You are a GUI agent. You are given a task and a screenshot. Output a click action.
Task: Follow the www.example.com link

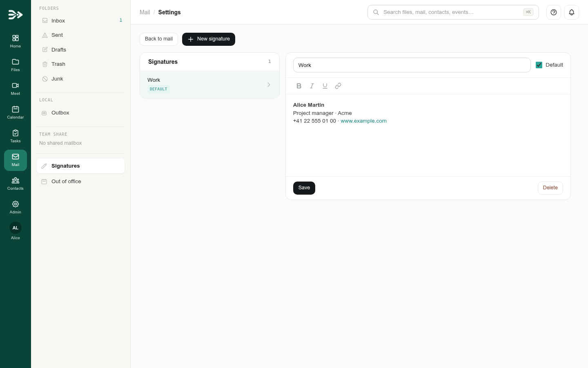pos(363,121)
